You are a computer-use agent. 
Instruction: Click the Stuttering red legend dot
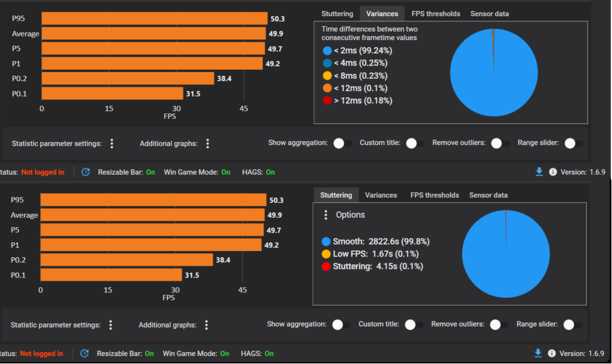click(x=326, y=267)
